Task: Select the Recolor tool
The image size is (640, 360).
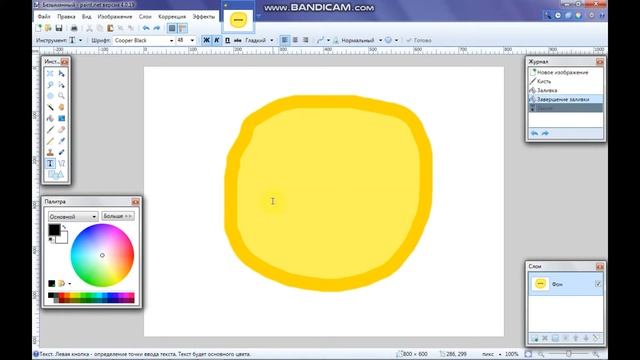Action: coord(61,152)
